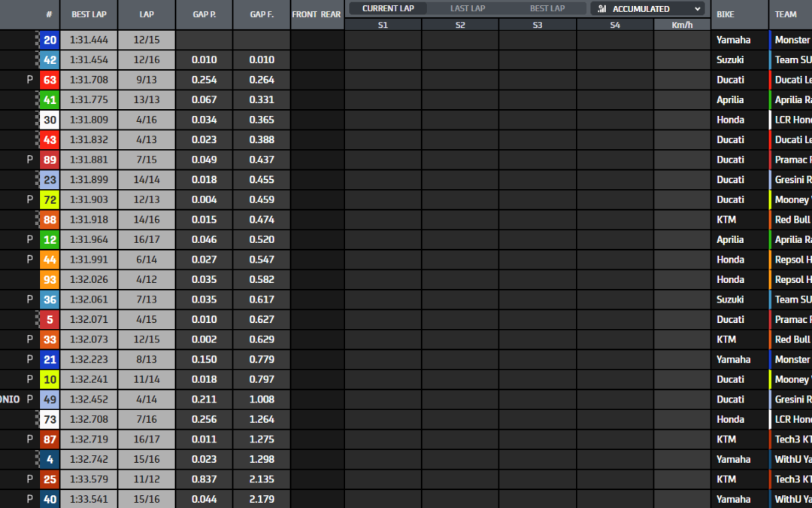The image size is (812, 508).
Task: Select rider number 87 badge
Action: tap(50, 439)
